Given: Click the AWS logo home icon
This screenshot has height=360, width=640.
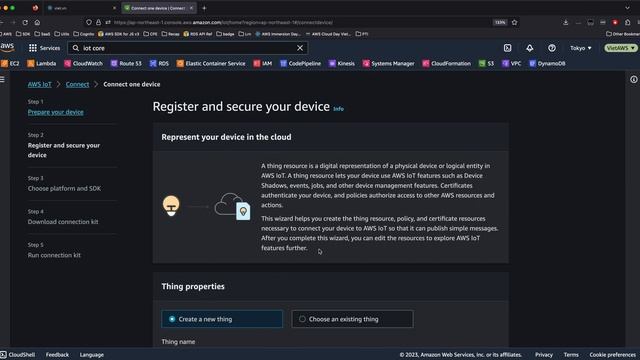Looking at the screenshot, I should (7, 47).
